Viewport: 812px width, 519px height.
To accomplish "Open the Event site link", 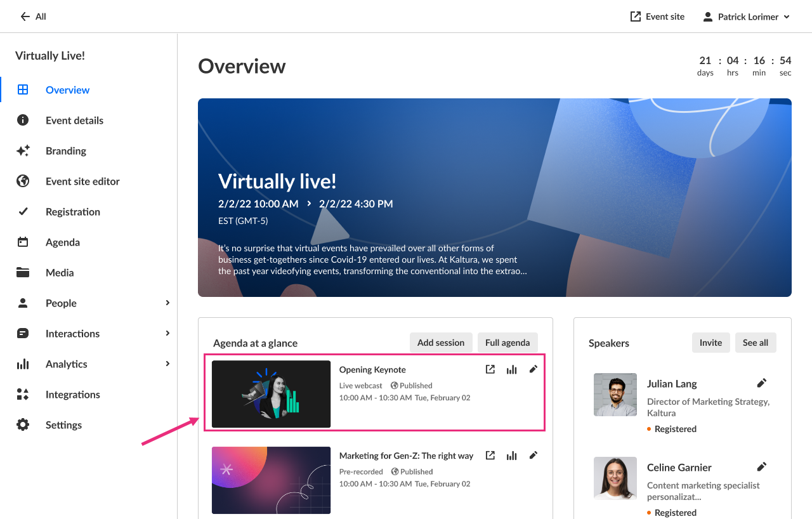I will click(657, 16).
